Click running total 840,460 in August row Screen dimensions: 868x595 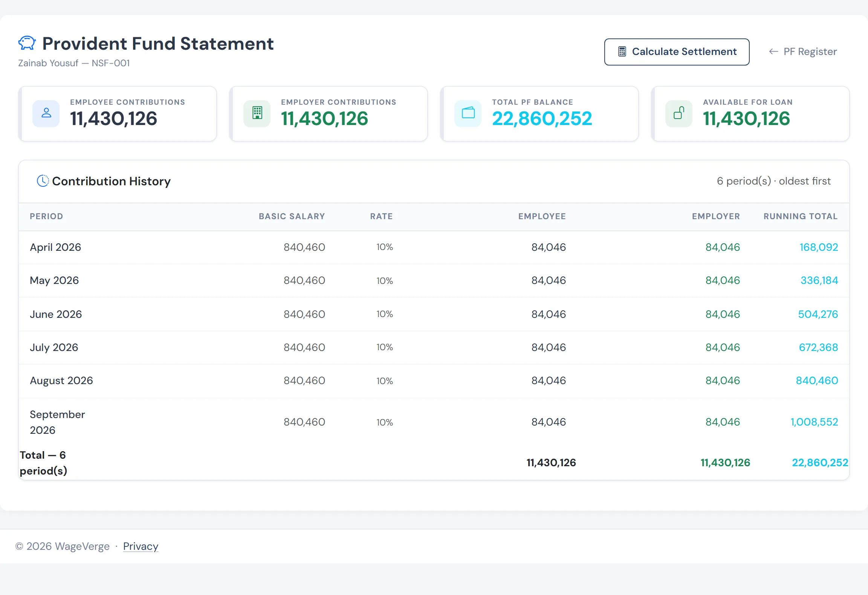[817, 380]
